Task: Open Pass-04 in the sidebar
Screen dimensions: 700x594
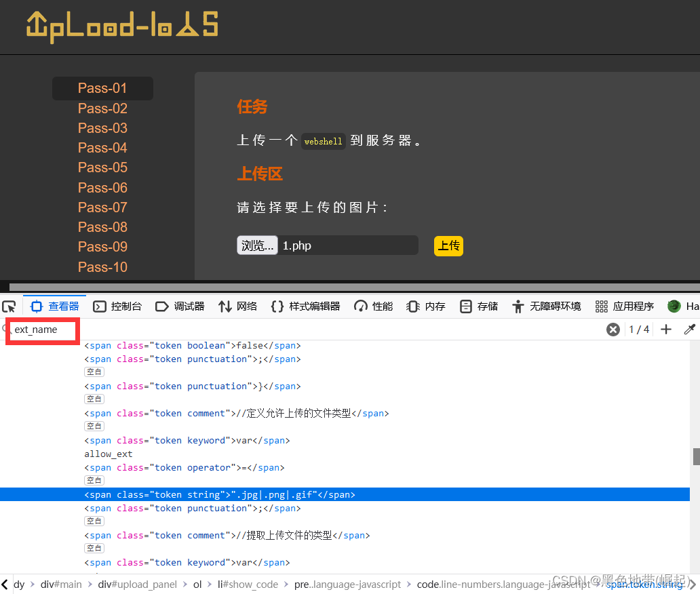Action: coord(102,148)
